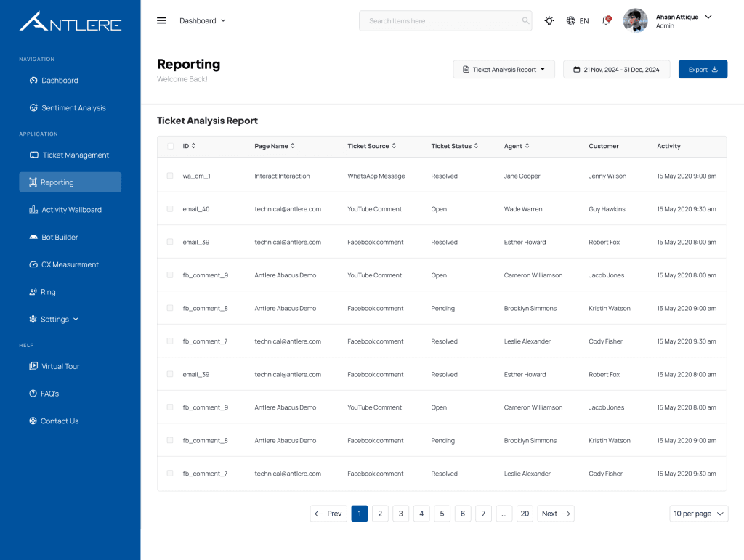Sort by Agent column arrows
The height and width of the screenshot is (560, 744).
(527, 145)
